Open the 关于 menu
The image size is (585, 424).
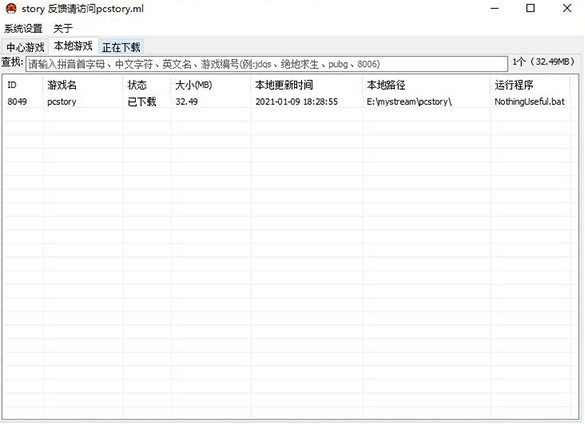tap(62, 28)
